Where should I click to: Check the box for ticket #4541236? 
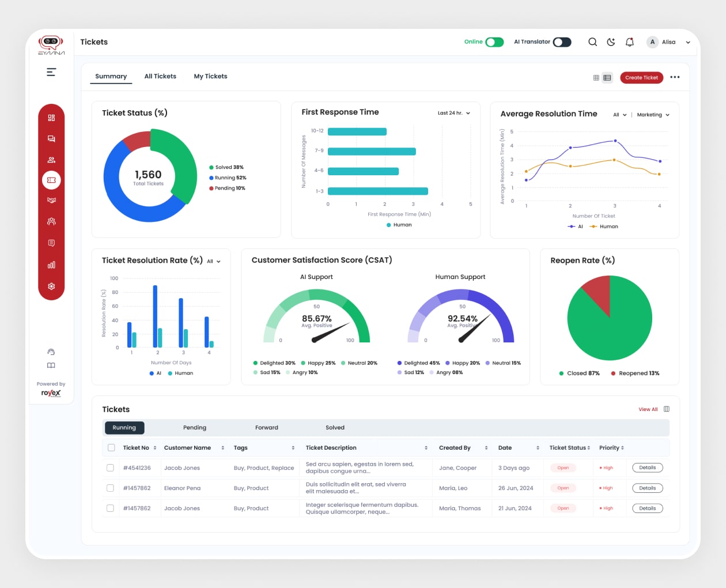point(111,468)
